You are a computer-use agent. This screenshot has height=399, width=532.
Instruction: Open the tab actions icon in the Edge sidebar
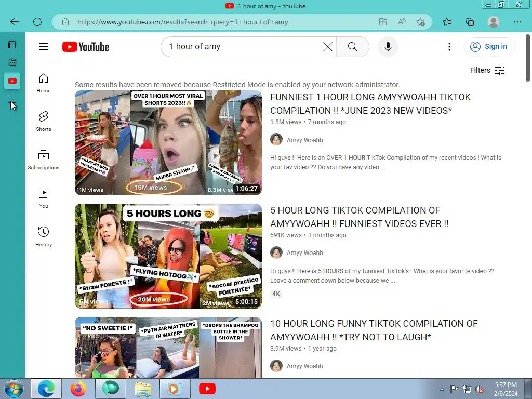point(12,45)
